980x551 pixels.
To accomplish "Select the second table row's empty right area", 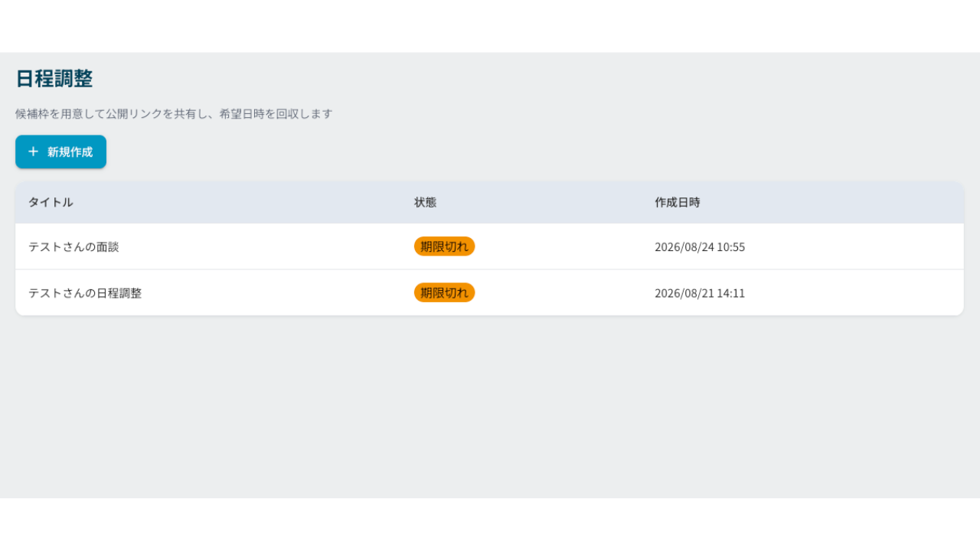I will click(x=854, y=292).
